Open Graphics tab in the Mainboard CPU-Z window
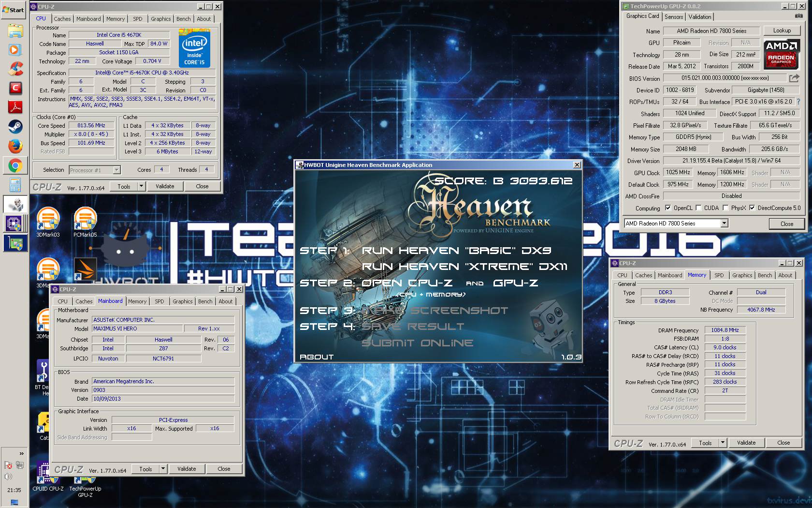812x508 pixels. (183, 301)
